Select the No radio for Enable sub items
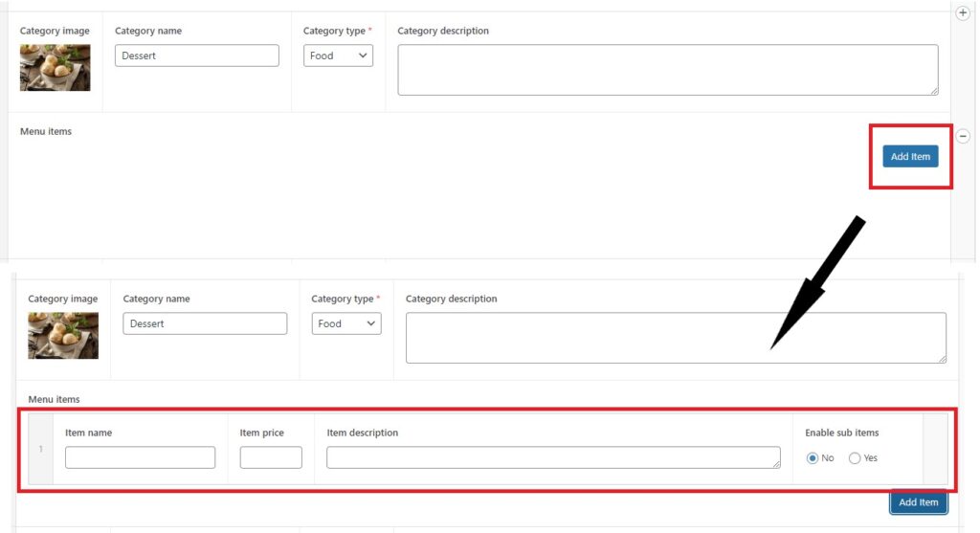 [813, 458]
